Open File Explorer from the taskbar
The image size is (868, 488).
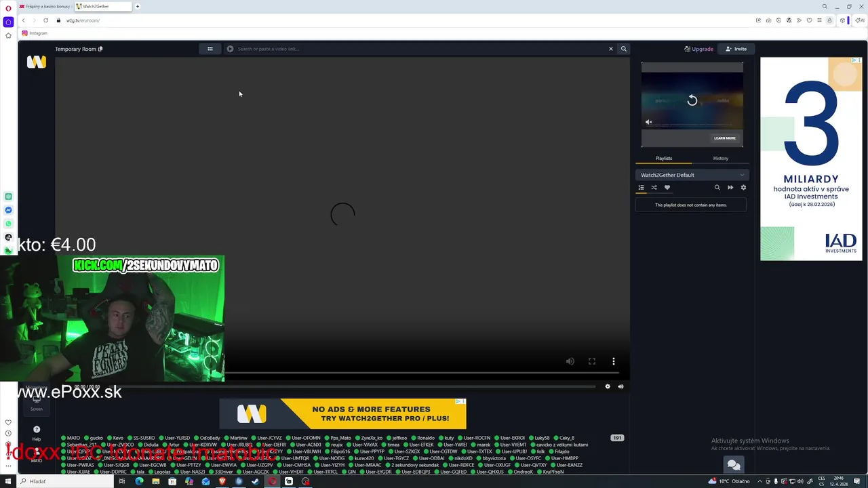pos(156,481)
